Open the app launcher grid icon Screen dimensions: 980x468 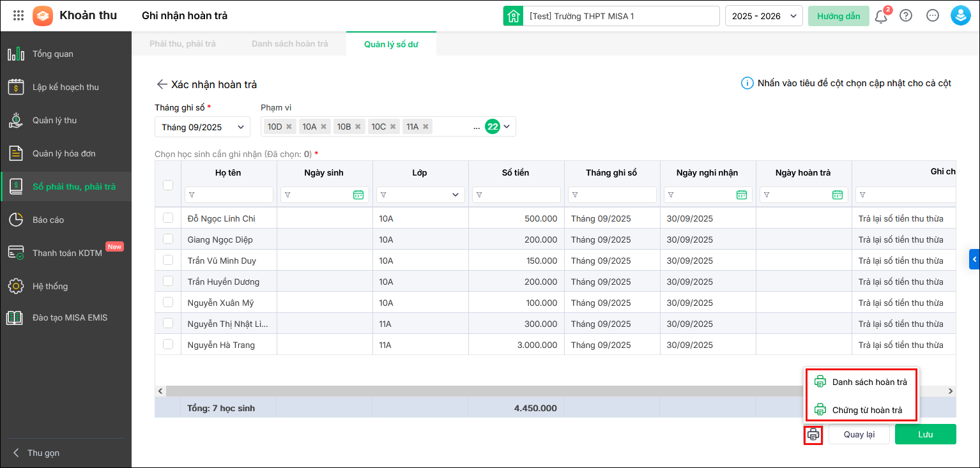point(19,16)
